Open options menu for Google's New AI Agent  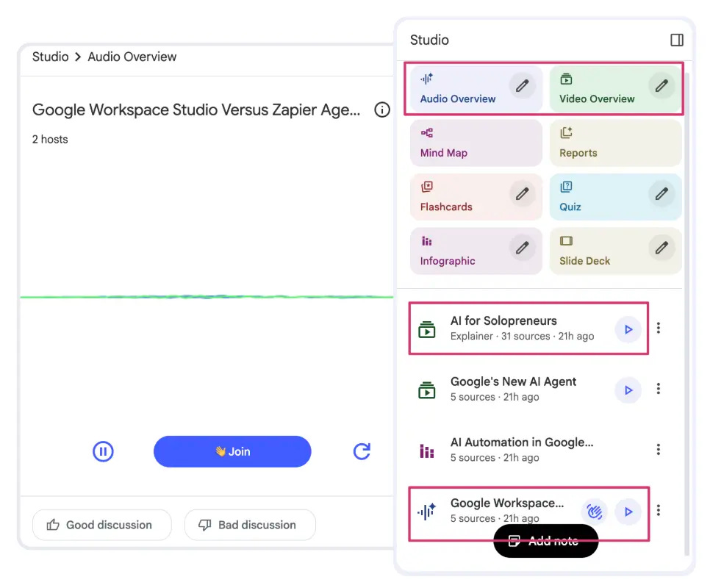pyautogui.click(x=659, y=389)
